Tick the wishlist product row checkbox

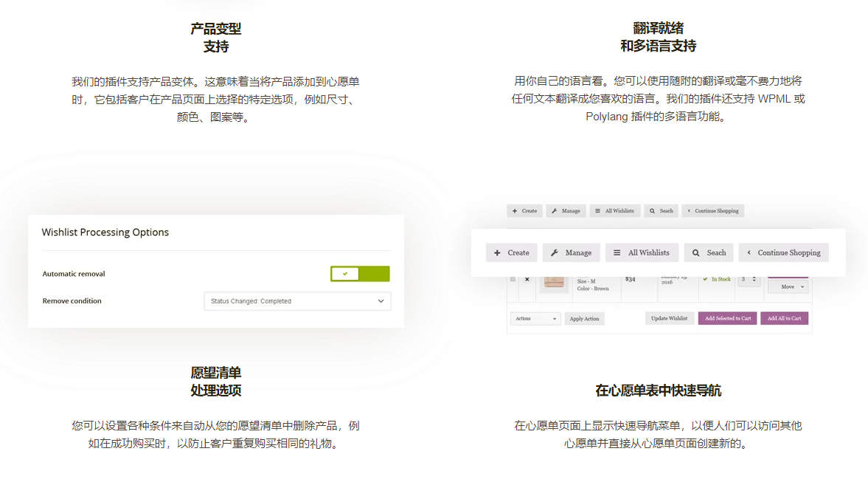click(513, 279)
